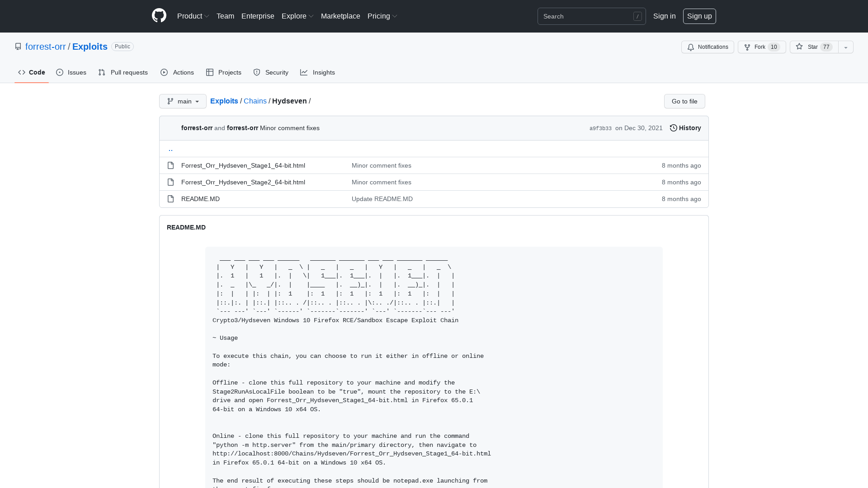Click the README.MD panel heading
This screenshot has height=488, width=868.
click(186, 227)
